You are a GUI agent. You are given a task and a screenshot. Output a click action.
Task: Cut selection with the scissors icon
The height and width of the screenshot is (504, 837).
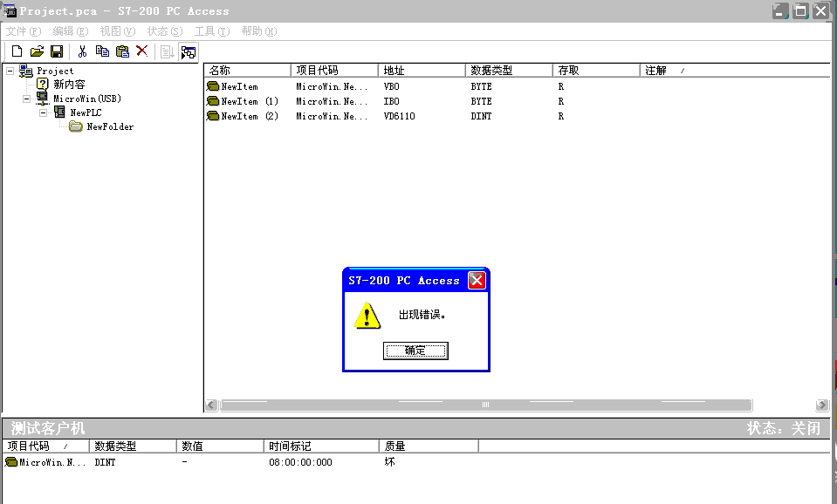(x=82, y=51)
